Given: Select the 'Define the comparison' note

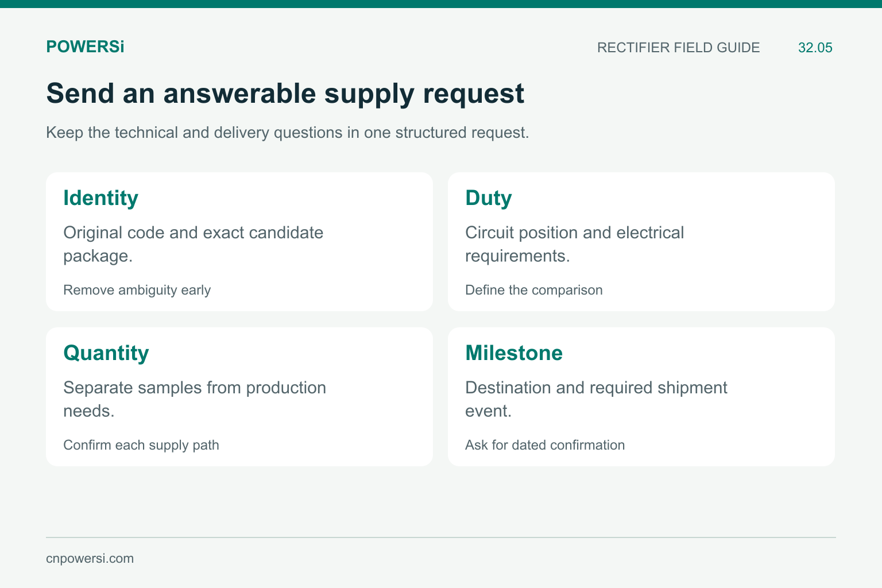Looking at the screenshot, I should pos(533,290).
